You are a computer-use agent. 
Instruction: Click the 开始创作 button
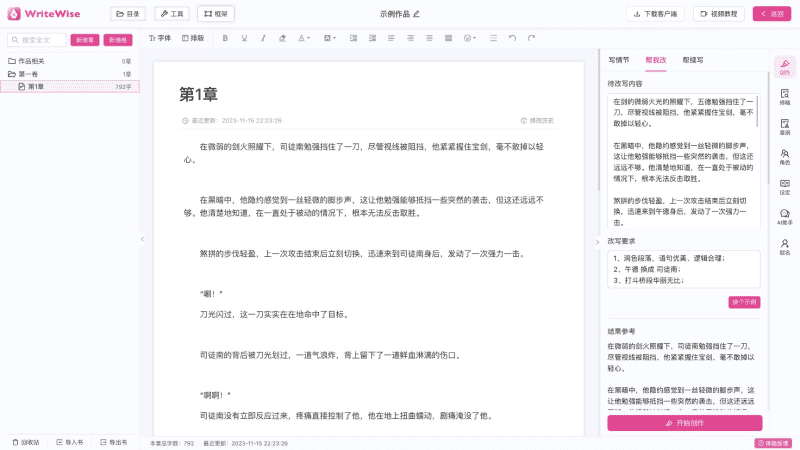click(684, 423)
